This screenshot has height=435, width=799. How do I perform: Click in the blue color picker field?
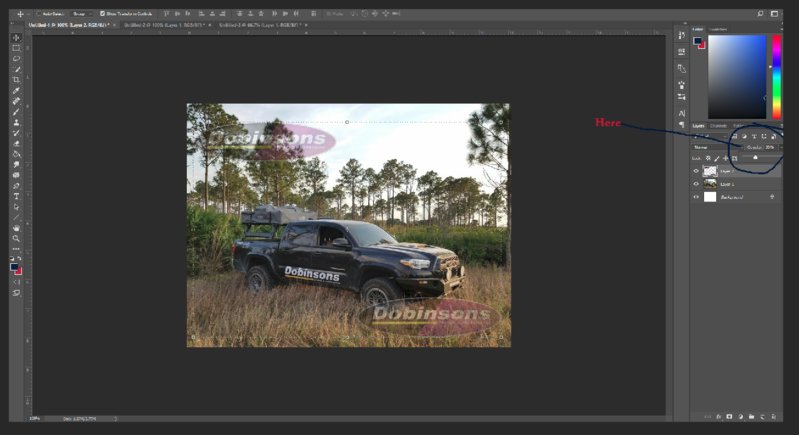pyautogui.click(x=737, y=76)
